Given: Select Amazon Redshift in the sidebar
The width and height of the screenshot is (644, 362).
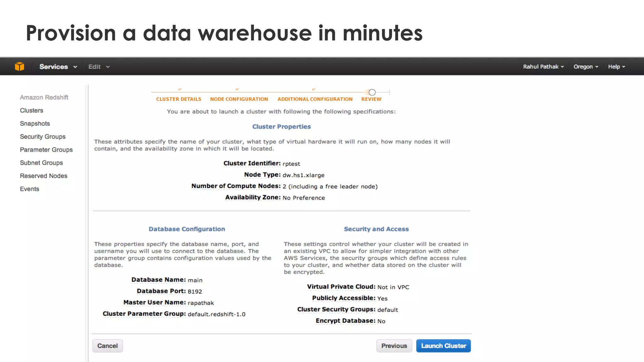Looking at the screenshot, I should point(44,97).
